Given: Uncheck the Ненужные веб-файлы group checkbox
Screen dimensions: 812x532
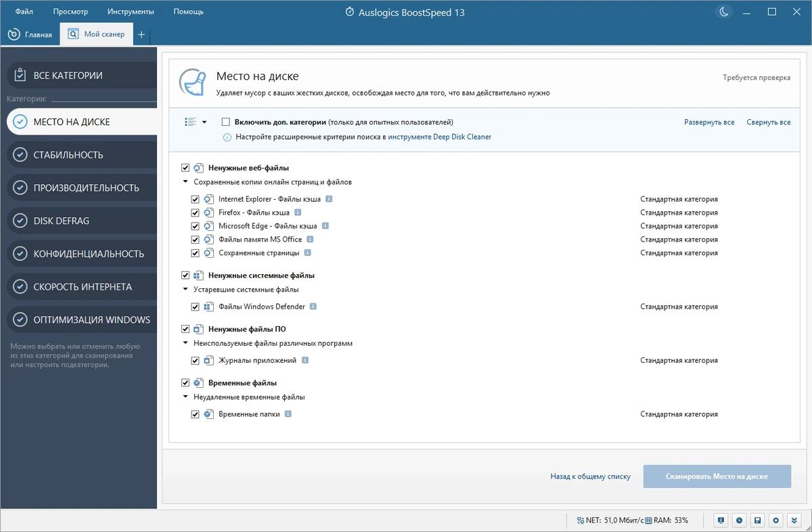Looking at the screenshot, I should pyautogui.click(x=185, y=168).
